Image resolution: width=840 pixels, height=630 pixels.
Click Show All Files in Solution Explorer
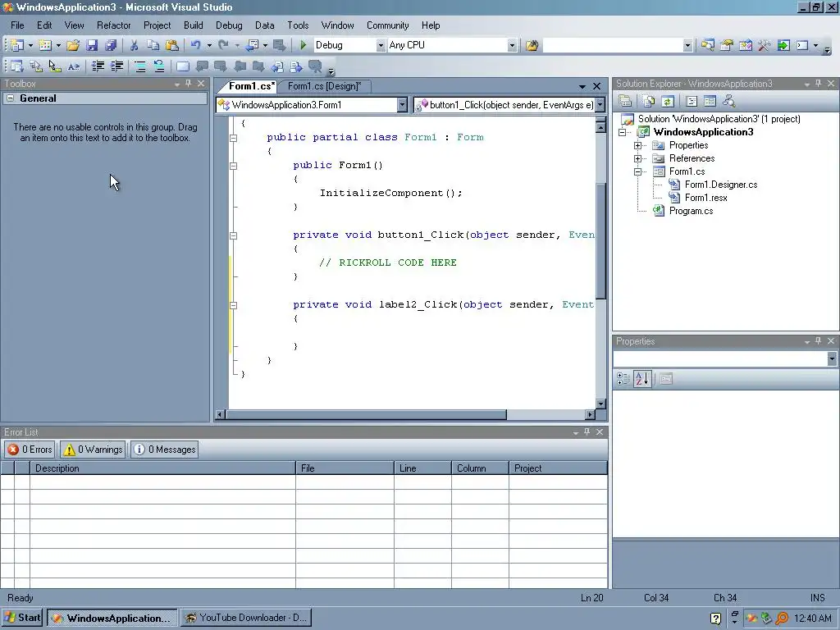click(649, 101)
